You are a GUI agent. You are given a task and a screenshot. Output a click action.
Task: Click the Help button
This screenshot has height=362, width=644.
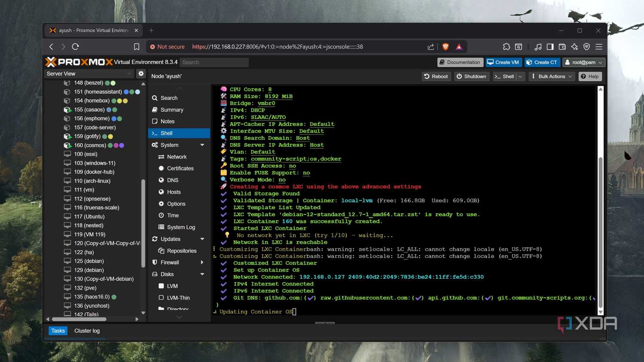[590, 76]
